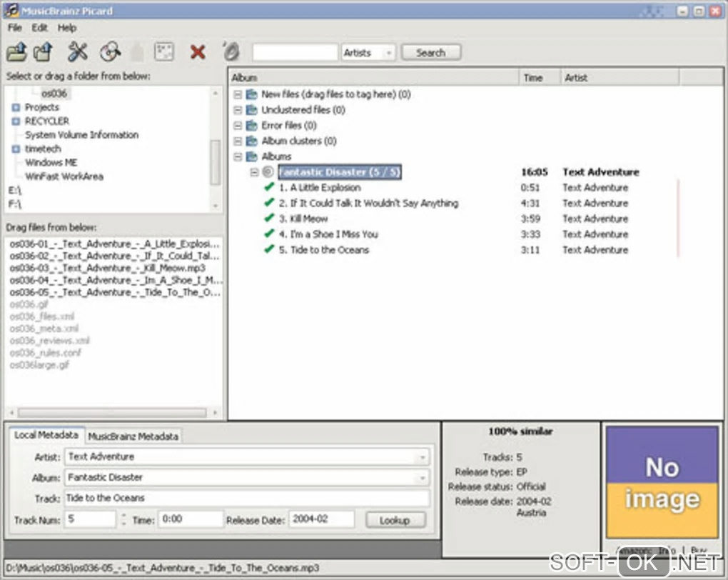Sort by the Album column header
The height and width of the screenshot is (580, 728).
pos(374,78)
